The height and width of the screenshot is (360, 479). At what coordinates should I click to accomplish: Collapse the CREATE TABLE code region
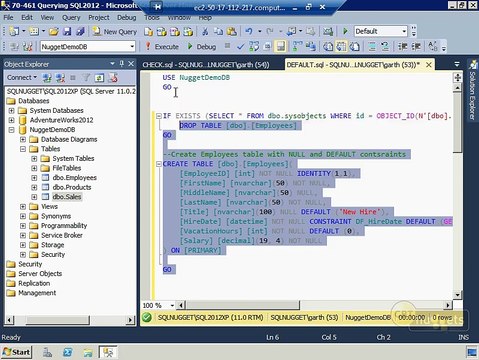pos(159,164)
